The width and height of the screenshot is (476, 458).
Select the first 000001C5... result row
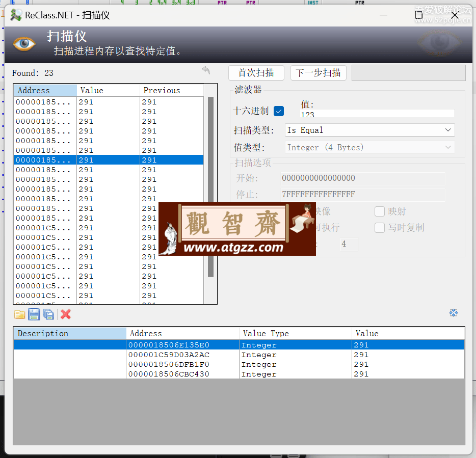[109, 228]
